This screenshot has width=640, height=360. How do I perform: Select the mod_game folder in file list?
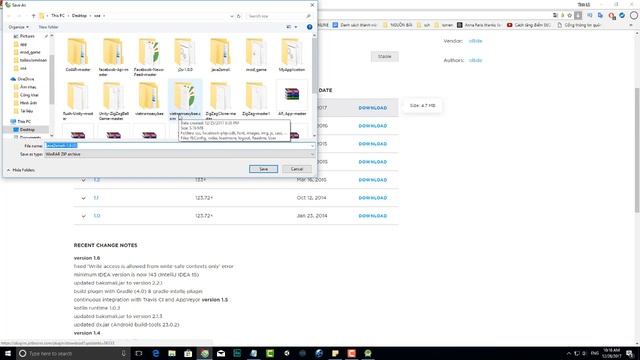pyautogui.click(x=256, y=55)
